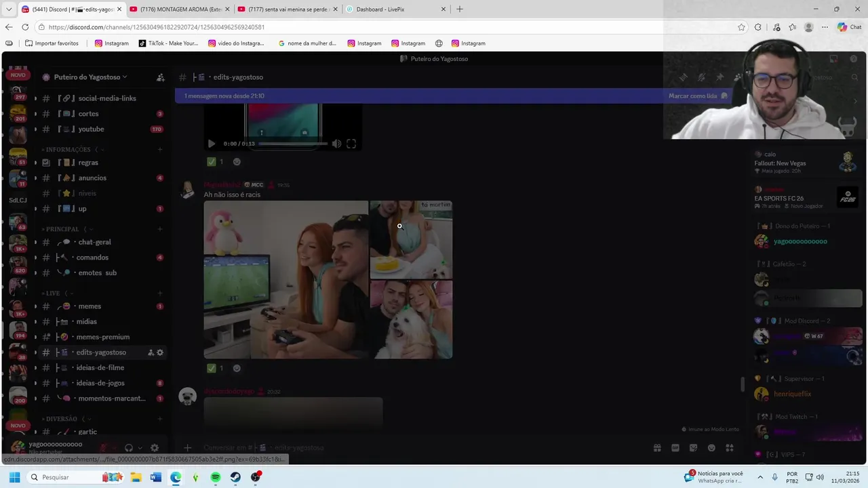Click invite people icon next to server name

(x=161, y=77)
